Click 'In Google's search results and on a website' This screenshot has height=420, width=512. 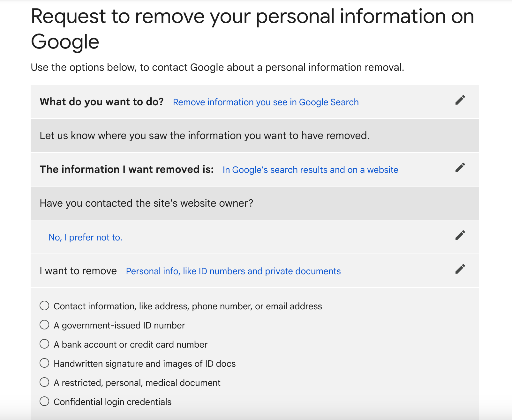click(310, 170)
